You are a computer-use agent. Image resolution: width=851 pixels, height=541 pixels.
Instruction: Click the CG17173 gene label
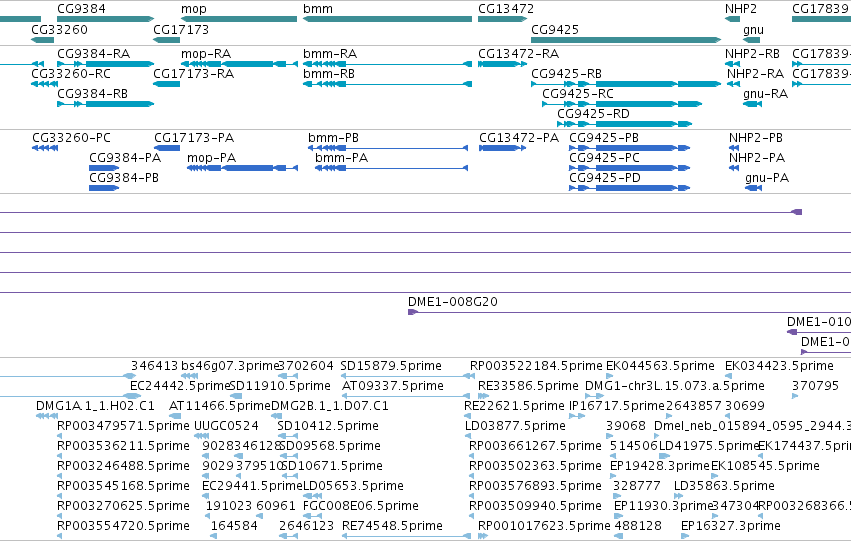click(181, 29)
